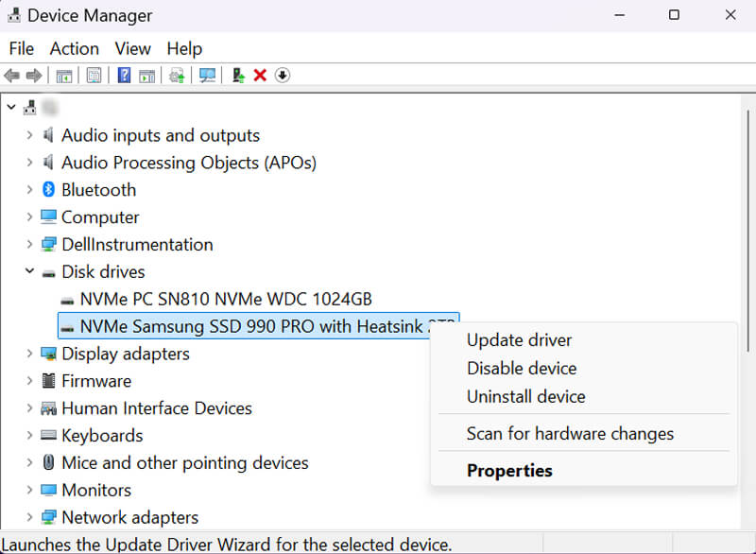Click the Scan for hardware changes toolbar icon
This screenshot has height=554, width=756.
coord(206,76)
